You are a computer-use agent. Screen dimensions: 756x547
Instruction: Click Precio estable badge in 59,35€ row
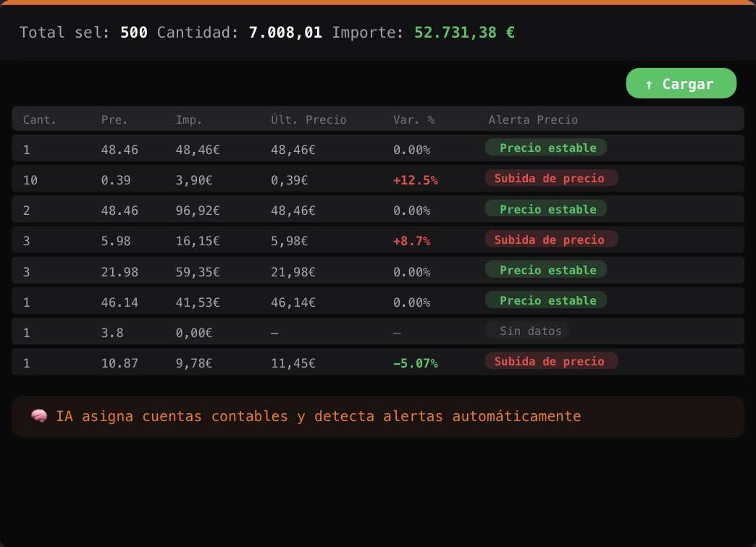coord(546,269)
